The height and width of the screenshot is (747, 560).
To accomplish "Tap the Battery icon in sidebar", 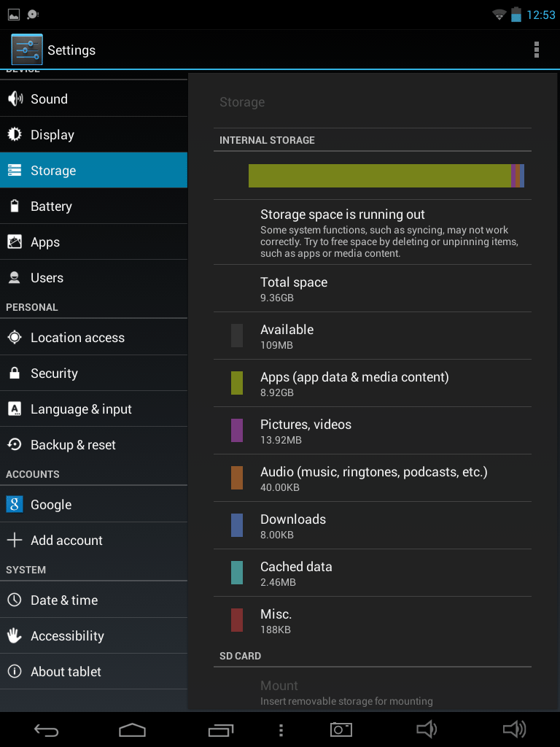I will click(15, 206).
